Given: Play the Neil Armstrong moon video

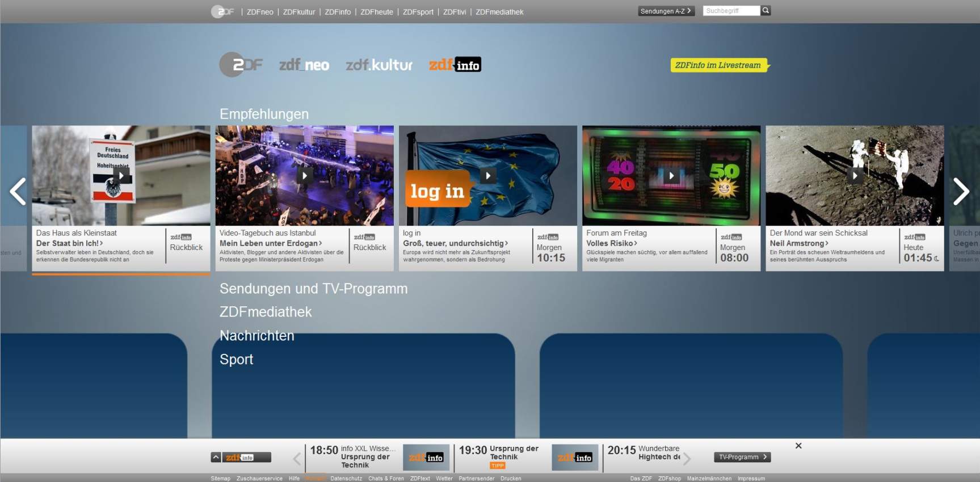Looking at the screenshot, I should 855,176.
